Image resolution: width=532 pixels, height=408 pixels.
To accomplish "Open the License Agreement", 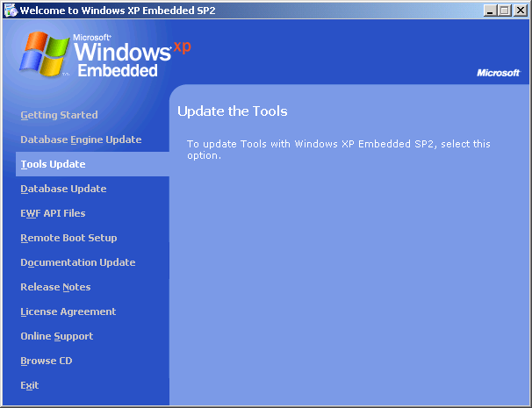I will [68, 311].
